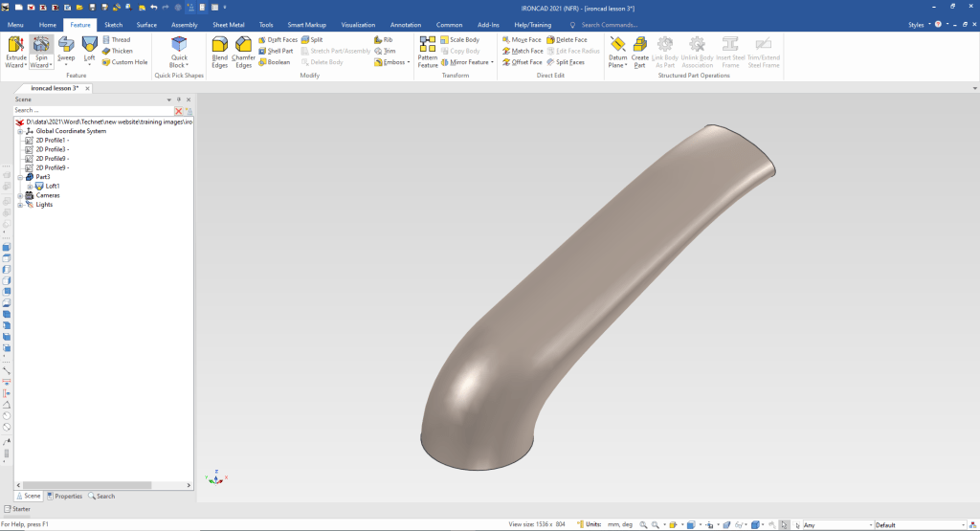Click the Scene browser search field
This screenshot has height=531, width=980.
click(x=91, y=111)
